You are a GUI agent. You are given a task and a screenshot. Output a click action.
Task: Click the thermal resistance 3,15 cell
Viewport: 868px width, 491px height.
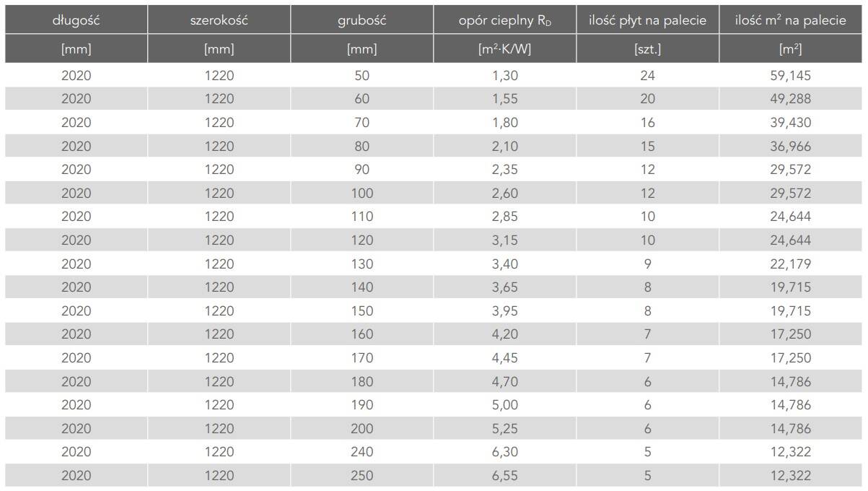(504, 240)
